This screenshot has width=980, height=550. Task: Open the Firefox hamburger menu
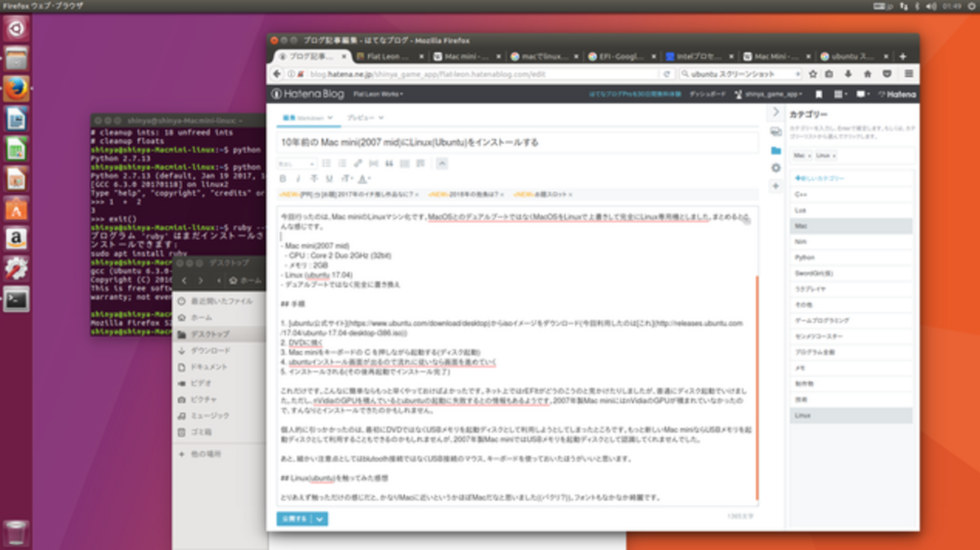tap(908, 74)
